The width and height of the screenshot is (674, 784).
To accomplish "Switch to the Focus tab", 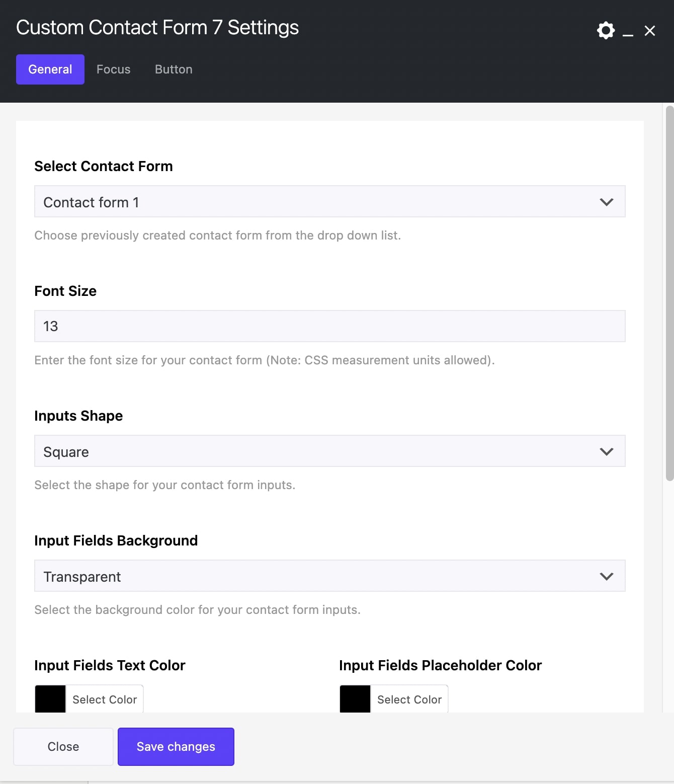I will pyautogui.click(x=113, y=69).
